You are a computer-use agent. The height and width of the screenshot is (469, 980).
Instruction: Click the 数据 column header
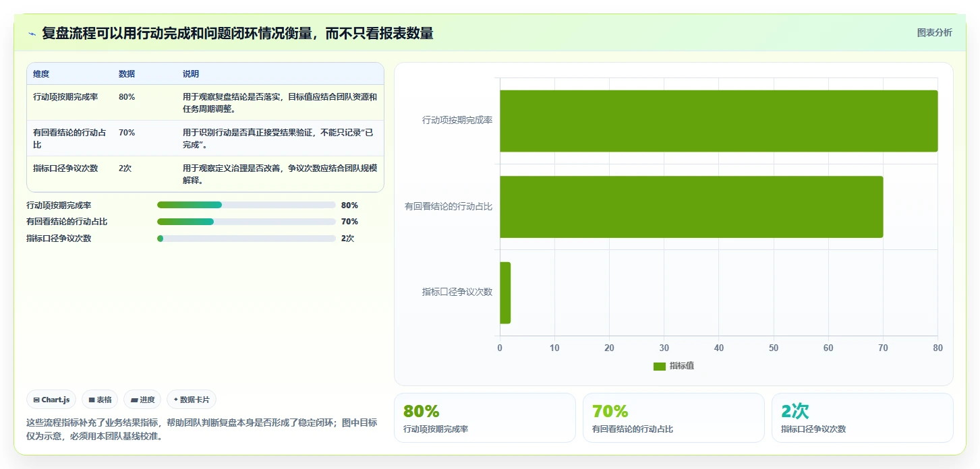pyautogui.click(x=127, y=74)
